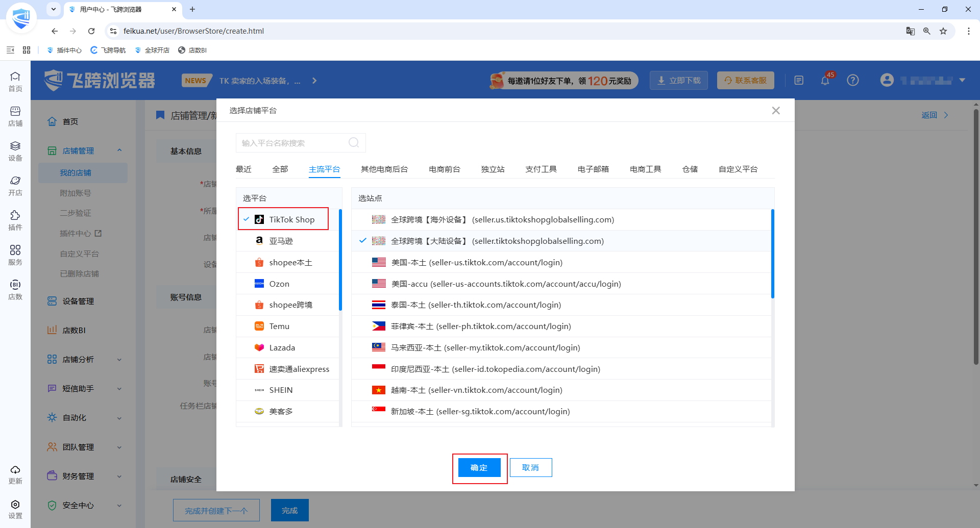The image size is (980, 528).
Task: Expand the 团队管理 sidebar section
Action: click(119, 447)
